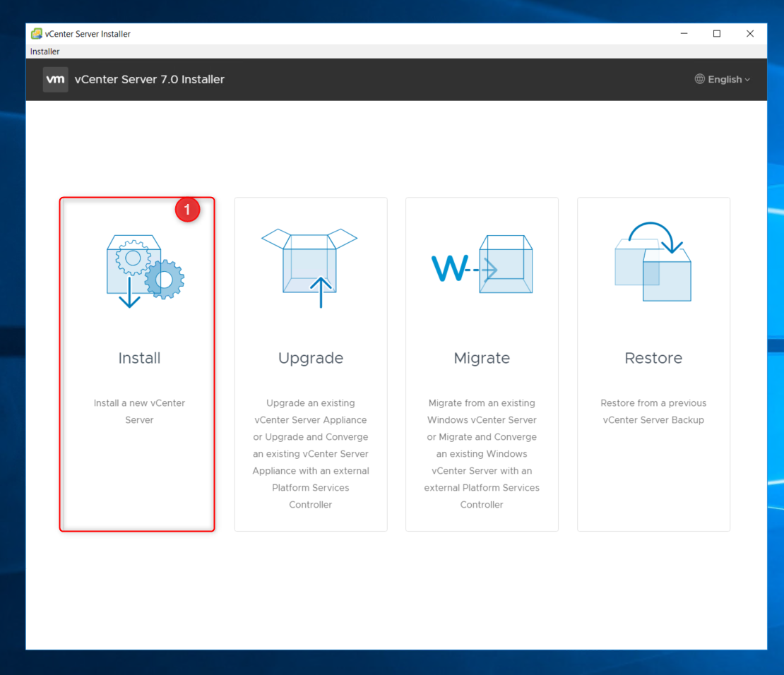Click the Migrate Windows-to-box icon
This screenshot has width=784, height=675.
[x=482, y=265]
